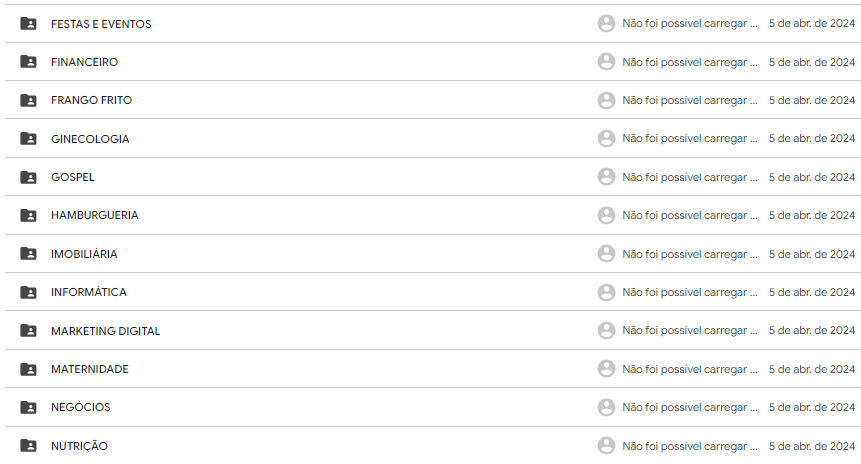861x464 pixels.
Task: Click the shared folder icon for FESTAS E EVENTOS
Action: tap(28, 24)
